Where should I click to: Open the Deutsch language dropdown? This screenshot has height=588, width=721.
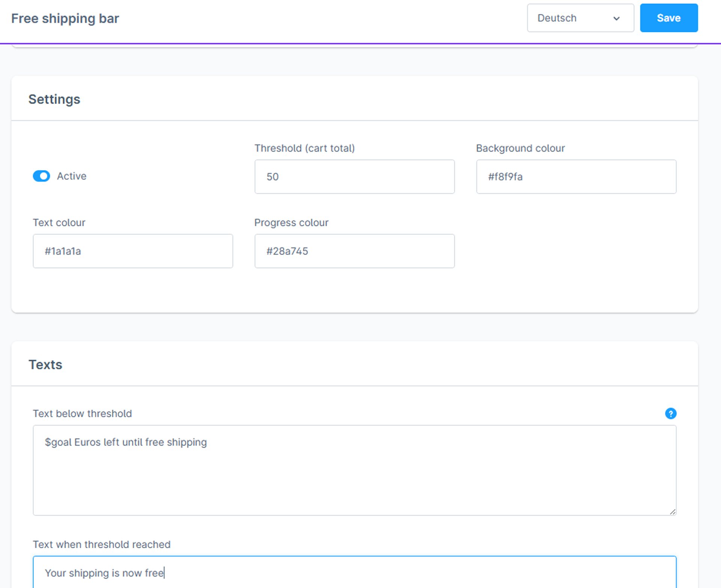point(580,18)
